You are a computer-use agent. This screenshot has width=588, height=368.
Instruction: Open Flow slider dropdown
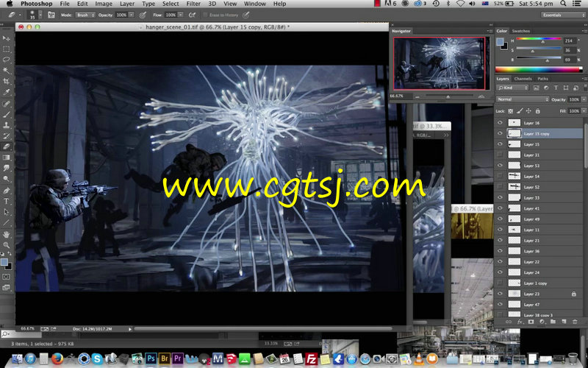tap(180, 15)
